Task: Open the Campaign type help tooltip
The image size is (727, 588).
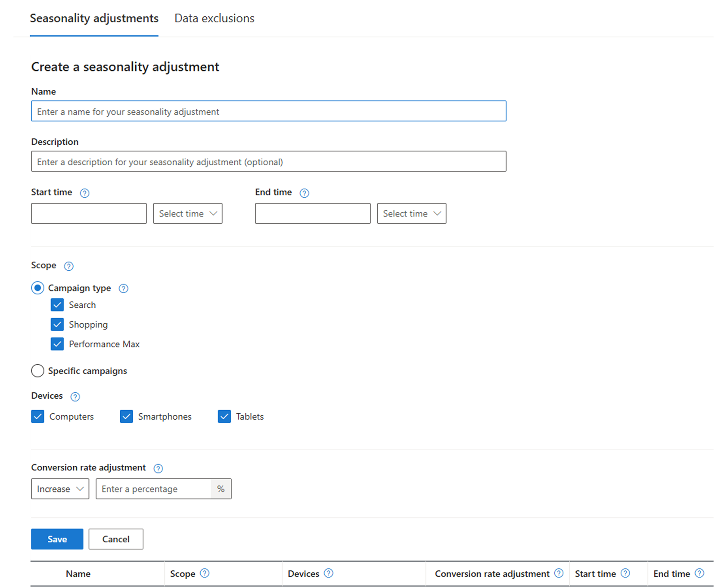Action: tap(123, 288)
